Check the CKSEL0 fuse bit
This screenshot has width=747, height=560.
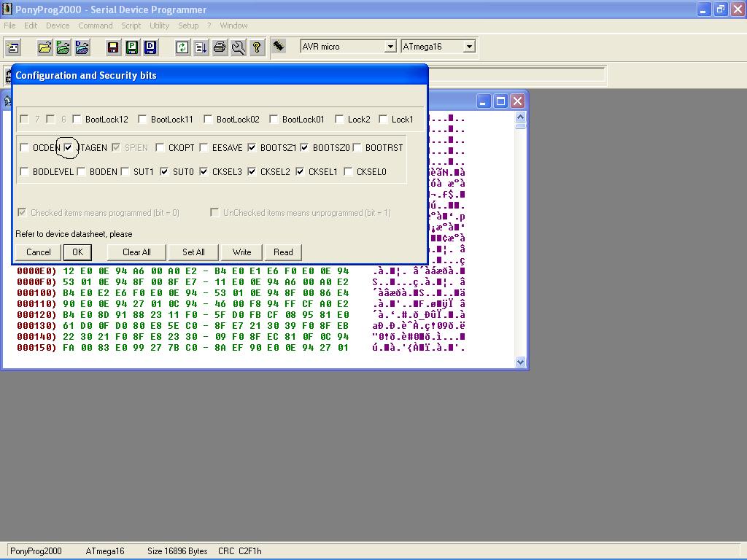click(348, 171)
